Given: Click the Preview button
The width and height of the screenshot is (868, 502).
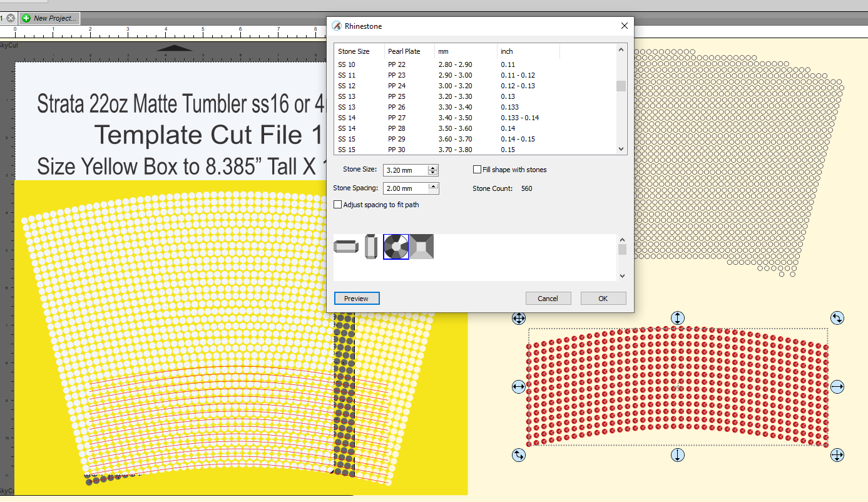Looking at the screenshot, I should click(357, 299).
